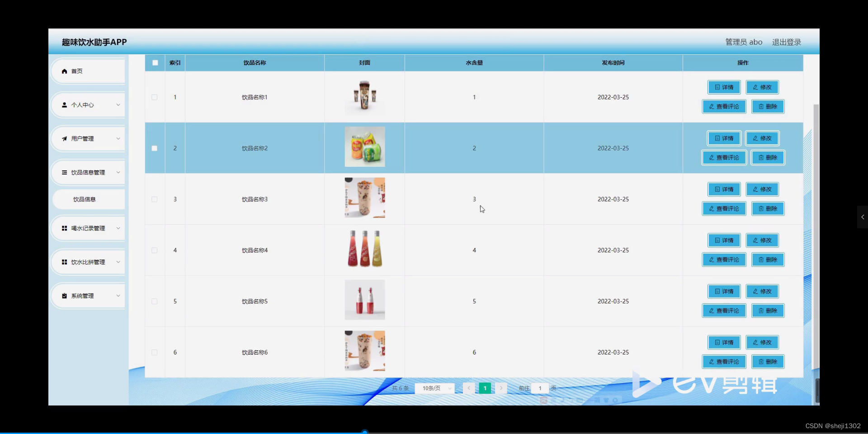Click the 喝水记录管理 grid icon

coord(65,228)
